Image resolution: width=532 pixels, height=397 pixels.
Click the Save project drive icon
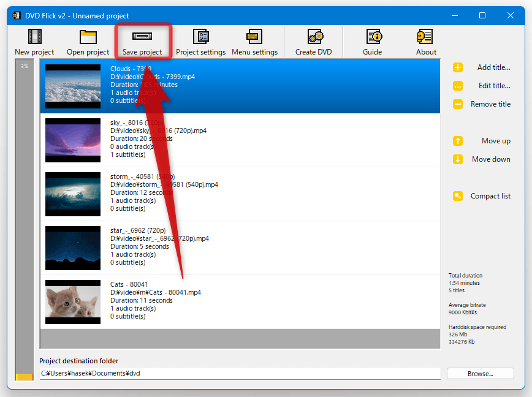click(x=142, y=36)
